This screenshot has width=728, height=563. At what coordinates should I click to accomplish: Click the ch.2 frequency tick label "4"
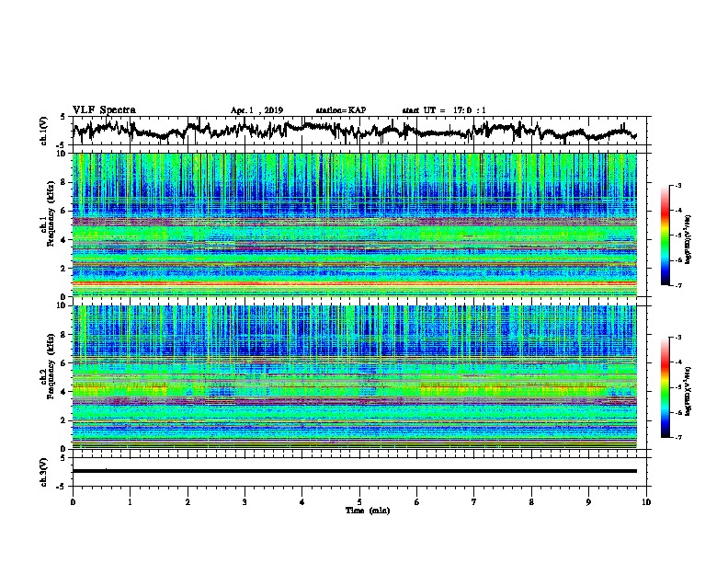click(x=64, y=392)
